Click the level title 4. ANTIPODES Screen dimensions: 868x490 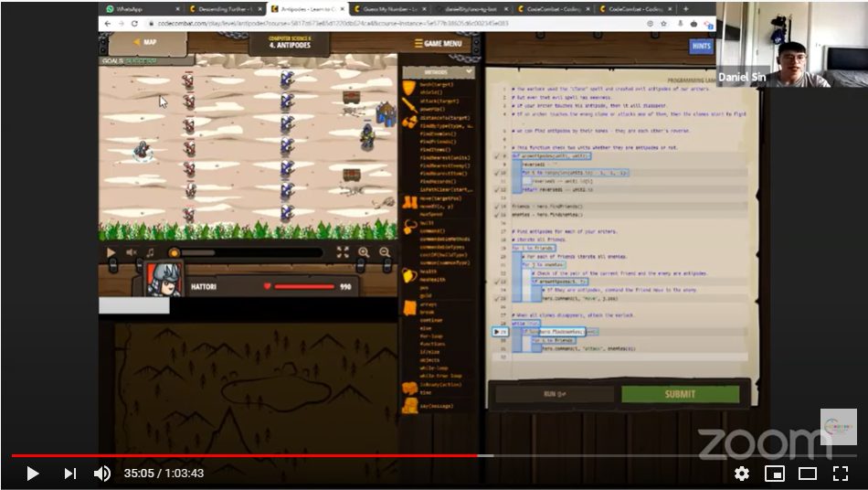pyautogui.click(x=290, y=45)
